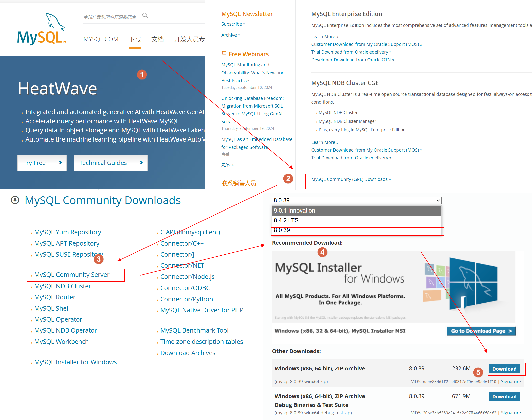Image resolution: width=532 pixels, height=420 pixels.
Task: Open Time zone description tables link
Action: [202, 342]
